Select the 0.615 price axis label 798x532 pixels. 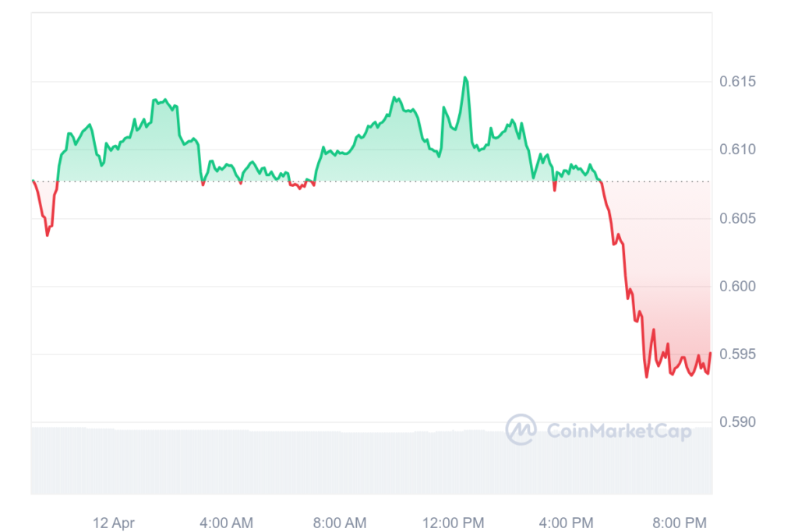[x=737, y=81]
